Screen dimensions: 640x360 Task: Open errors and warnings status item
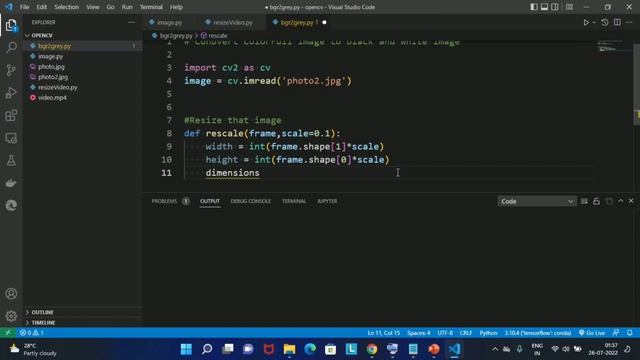click(x=32, y=333)
